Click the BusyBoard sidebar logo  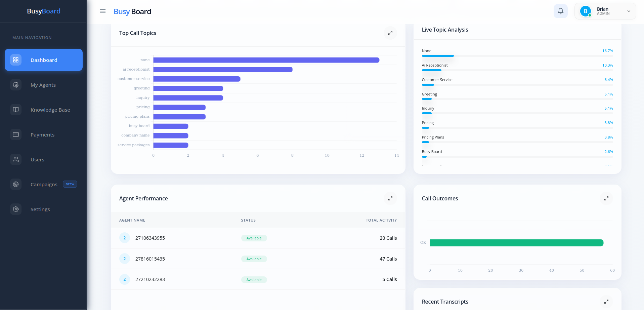tap(44, 11)
